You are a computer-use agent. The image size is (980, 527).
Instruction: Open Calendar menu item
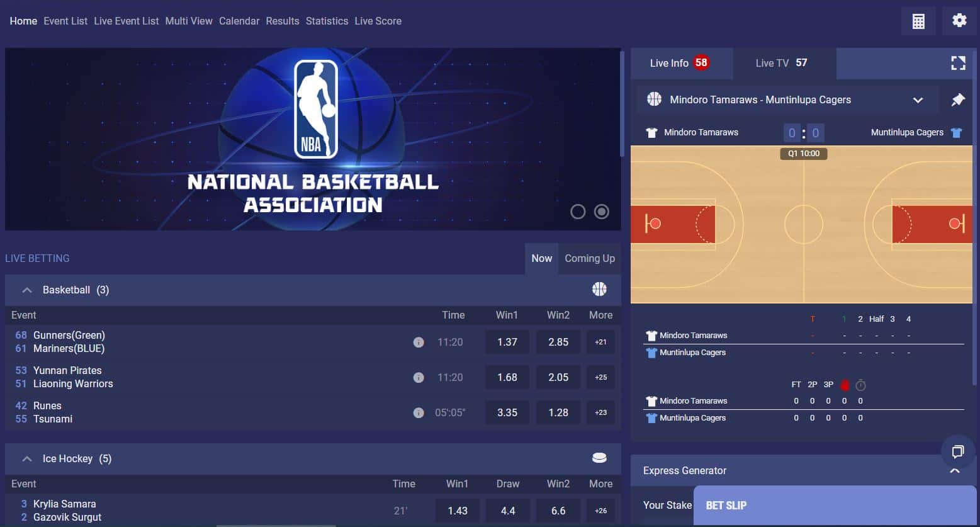239,21
